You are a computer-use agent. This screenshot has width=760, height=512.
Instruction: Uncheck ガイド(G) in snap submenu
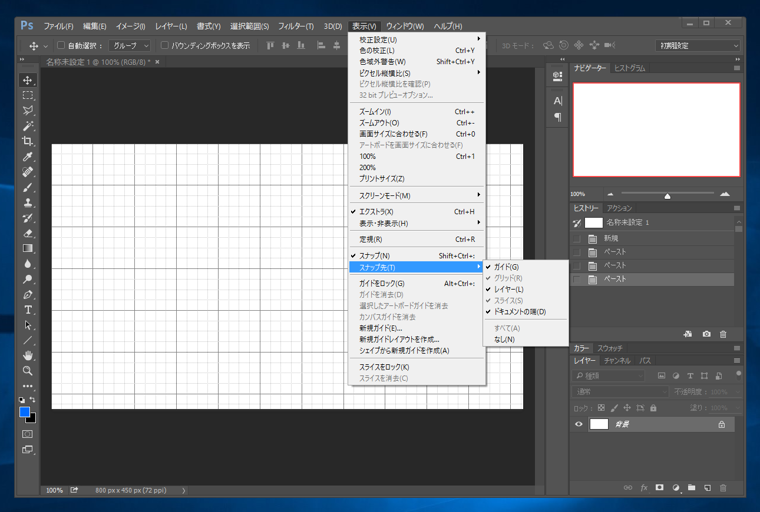coord(506,267)
